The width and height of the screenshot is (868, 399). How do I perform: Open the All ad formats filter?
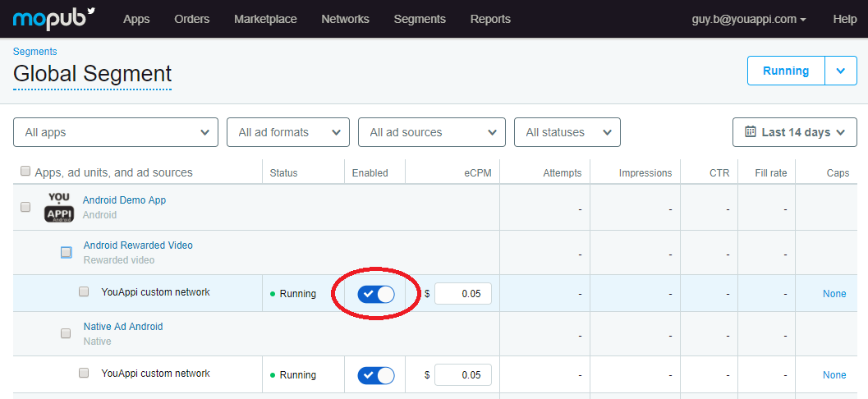coord(288,132)
